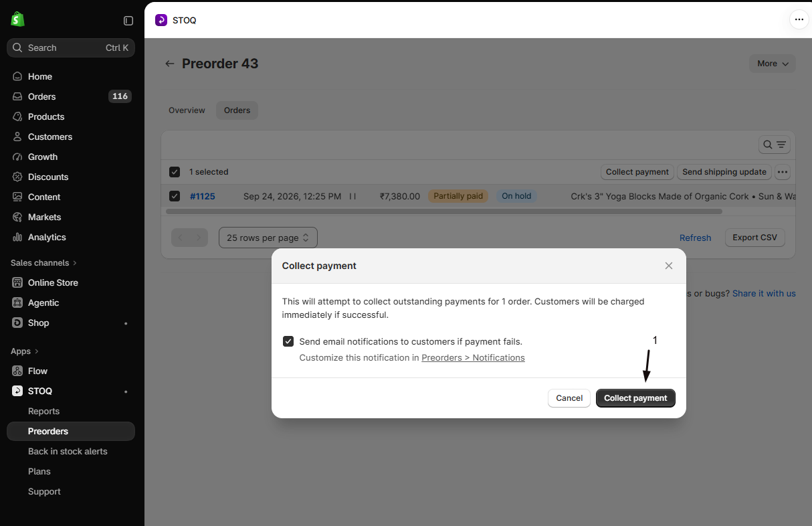Image resolution: width=812 pixels, height=526 pixels.
Task: Click the ₹7,380.00 amount cell
Action: pyautogui.click(x=400, y=196)
